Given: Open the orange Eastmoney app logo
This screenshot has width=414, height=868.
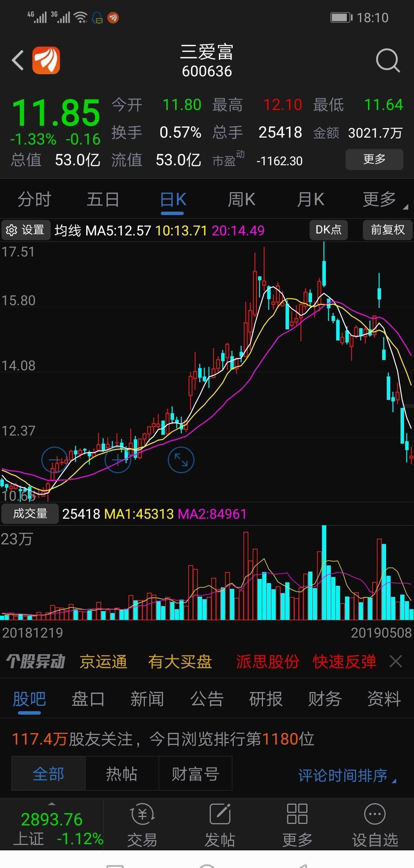Looking at the screenshot, I should click(x=46, y=61).
